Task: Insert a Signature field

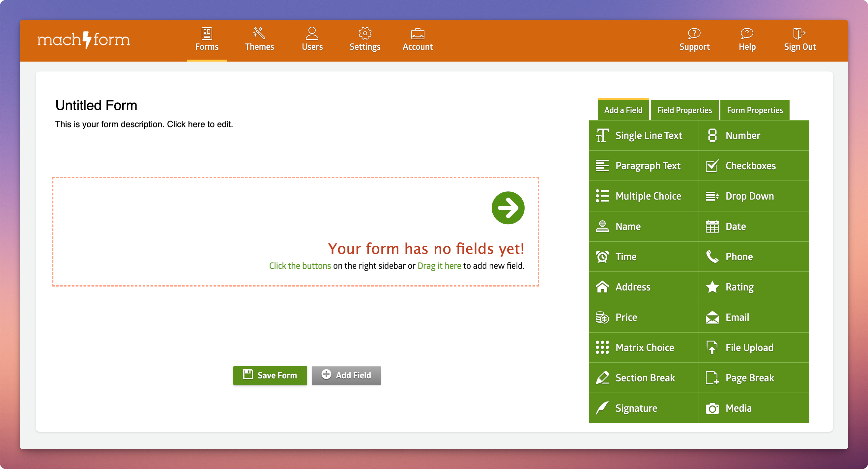Action: pyautogui.click(x=644, y=408)
